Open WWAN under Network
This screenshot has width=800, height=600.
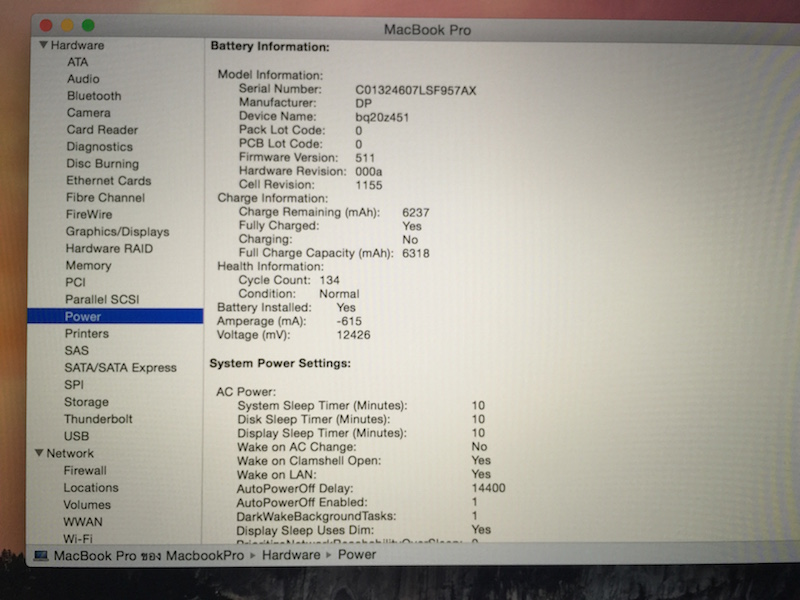(x=83, y=521)
